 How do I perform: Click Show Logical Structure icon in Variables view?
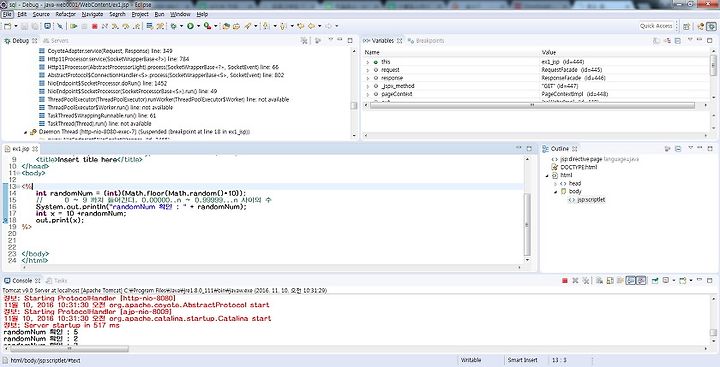coord(667,41)
